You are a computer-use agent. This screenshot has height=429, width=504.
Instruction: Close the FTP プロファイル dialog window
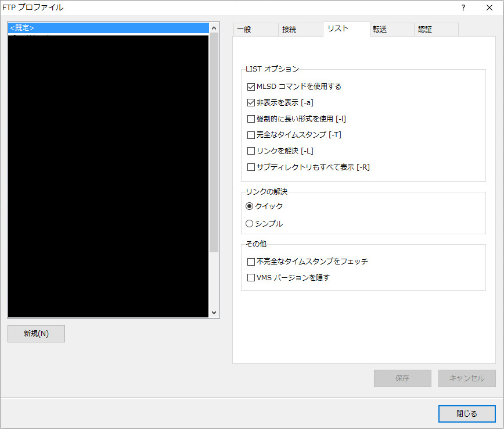pyautogui.click(x=489, y=8)
